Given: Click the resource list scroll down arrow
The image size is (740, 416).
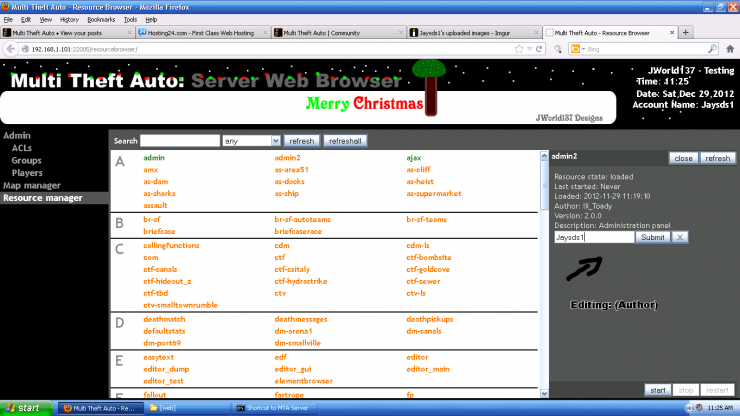Looking at the screenshot, I should 544,393.
